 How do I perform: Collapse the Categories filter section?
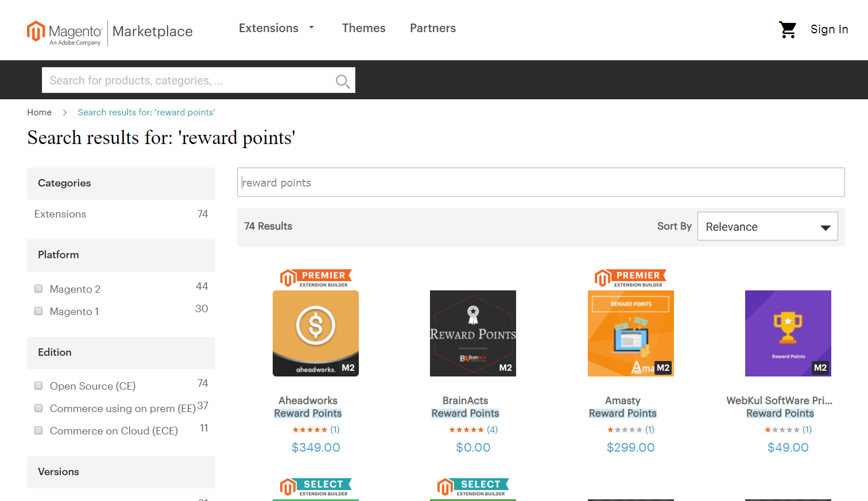121,184
